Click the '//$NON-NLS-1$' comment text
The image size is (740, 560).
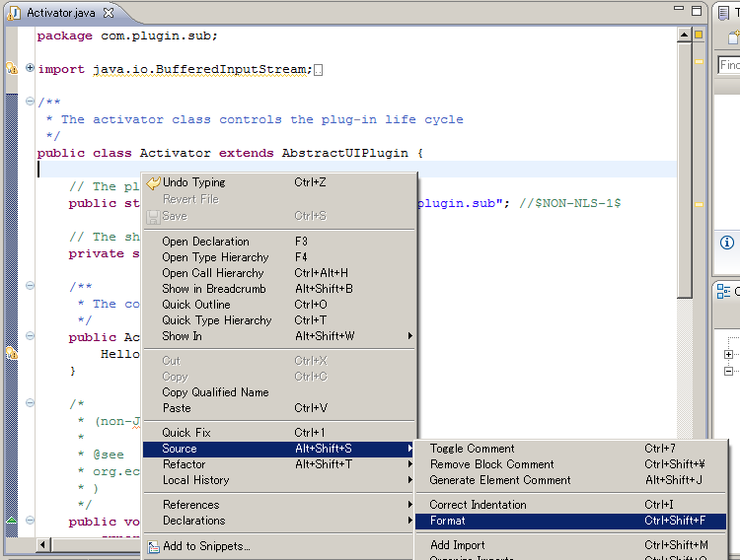tap(570, 203)
